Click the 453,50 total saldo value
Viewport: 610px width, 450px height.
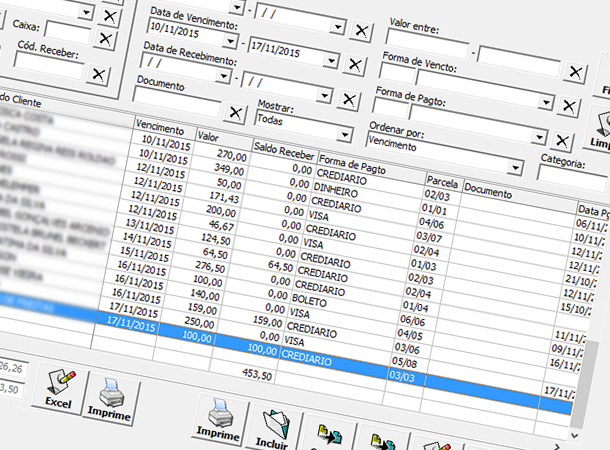tap(257, 374)
